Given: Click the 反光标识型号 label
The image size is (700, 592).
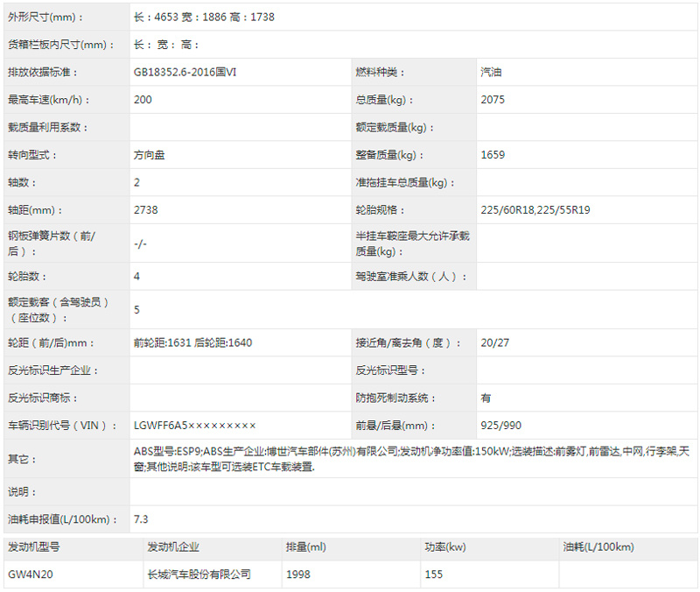Looking at the screenshot, I should click(390, 370).
